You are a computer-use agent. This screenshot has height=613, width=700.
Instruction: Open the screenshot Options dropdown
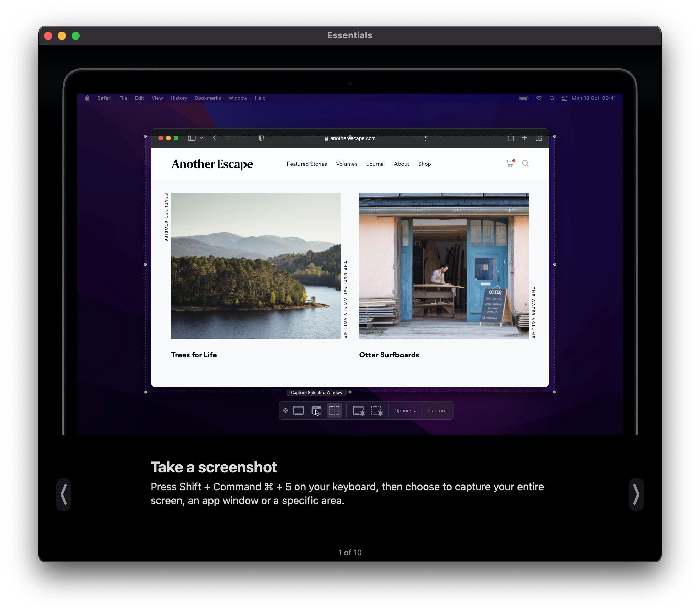(405, 411)
